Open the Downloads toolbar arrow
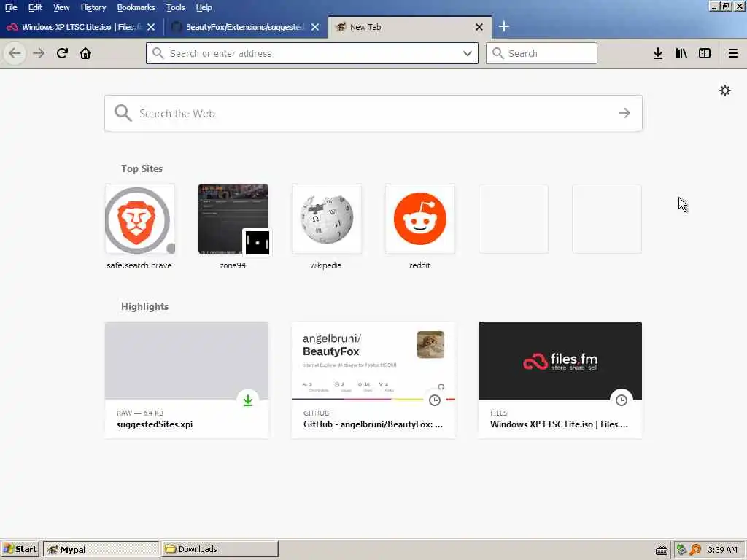Image resolution: width=747 pixels, height=560 pixels. tap(658, 53)
